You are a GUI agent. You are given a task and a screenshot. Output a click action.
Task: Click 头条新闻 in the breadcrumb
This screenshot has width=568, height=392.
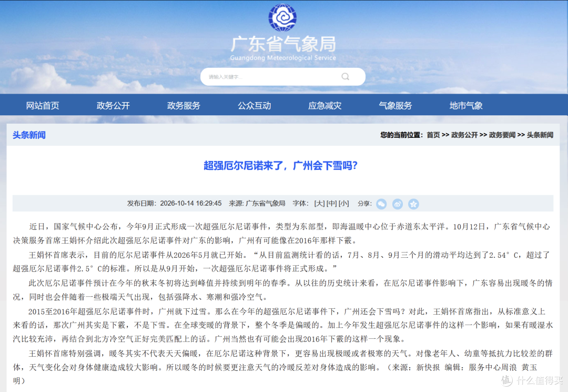tap(540, 135)
